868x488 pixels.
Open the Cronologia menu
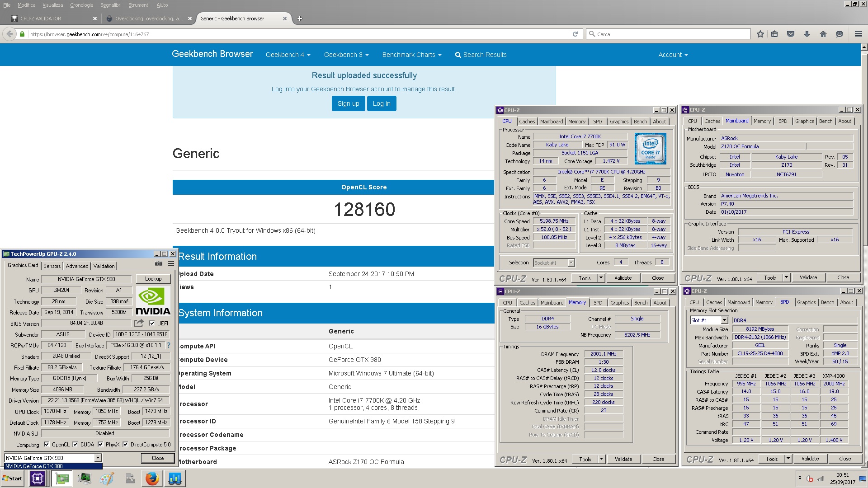click(81, 5)
